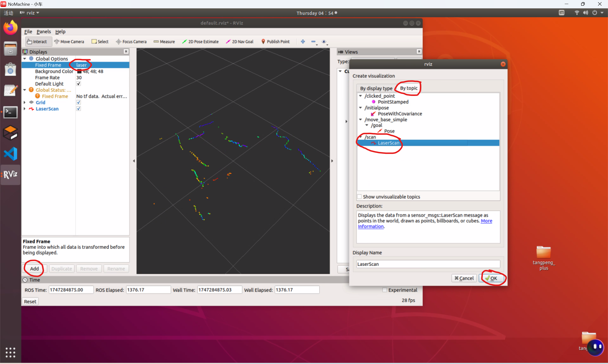This screenshot has width=608, height=364.
Task: Choose the Measure tool
Action: (164, 42)
